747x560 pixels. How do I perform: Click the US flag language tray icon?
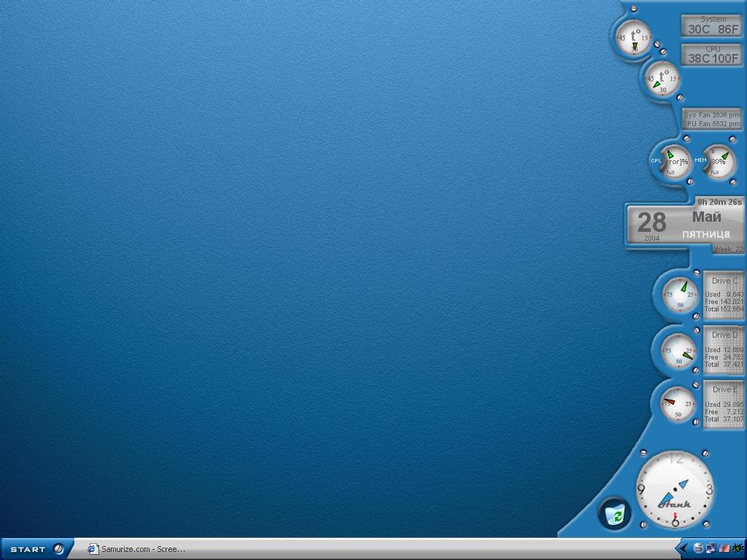pos(724,549)
